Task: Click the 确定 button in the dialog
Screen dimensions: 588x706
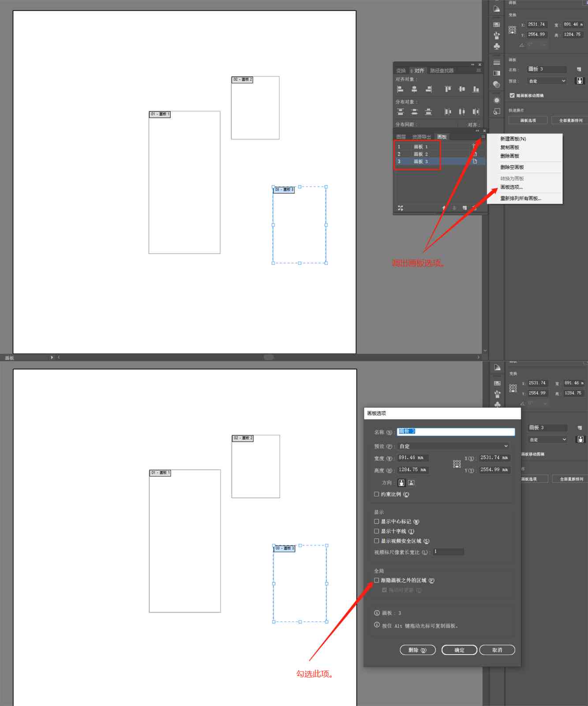Action: pos(459,650)
